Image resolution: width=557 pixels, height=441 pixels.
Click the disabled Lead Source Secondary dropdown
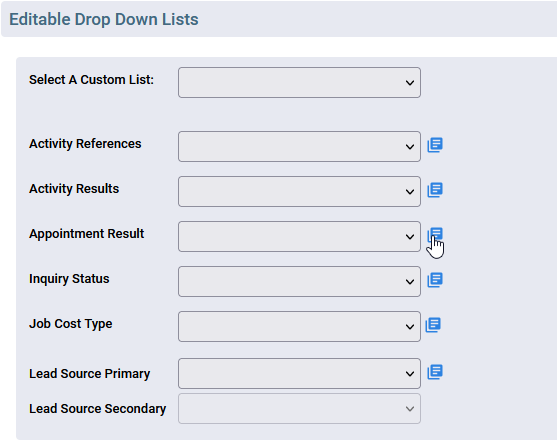click(x=299, y=409)
